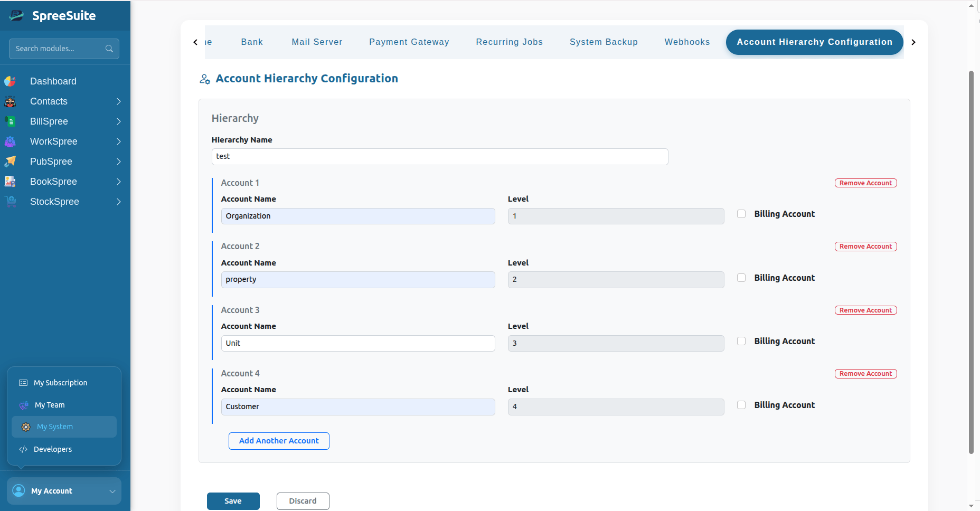Screen dimensions: 980x511
Task: Click the BillSpree document icon
Action: [x=10, y=121]
